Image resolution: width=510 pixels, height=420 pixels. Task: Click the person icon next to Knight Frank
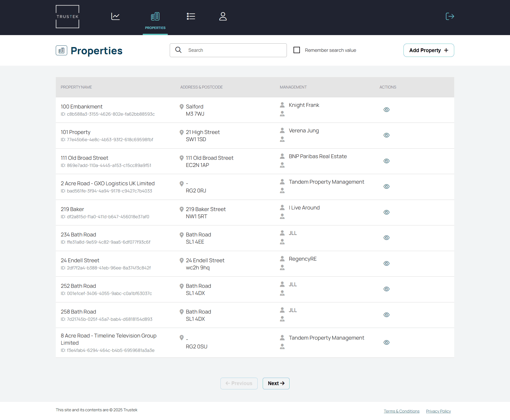tap(282, 105)
